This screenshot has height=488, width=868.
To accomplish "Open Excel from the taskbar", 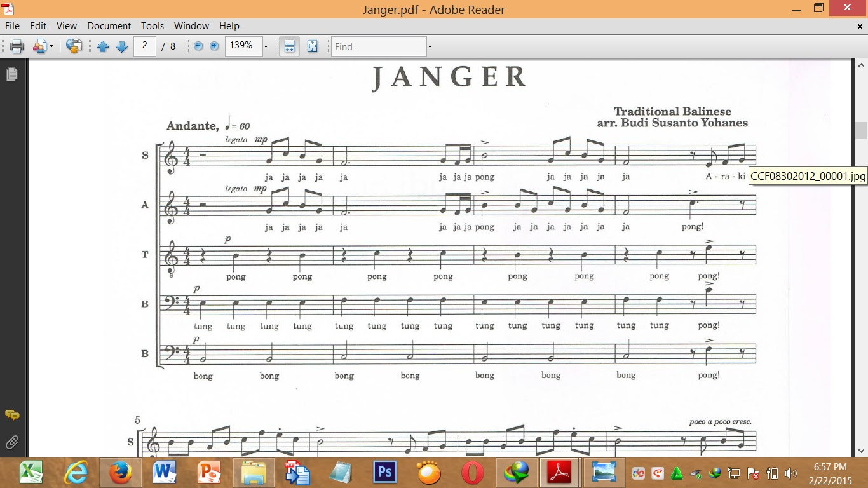I will [x=31, y=472].
